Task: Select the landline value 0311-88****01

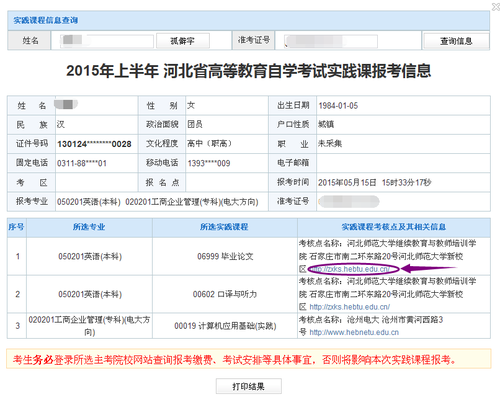Action: pos(82,163)
